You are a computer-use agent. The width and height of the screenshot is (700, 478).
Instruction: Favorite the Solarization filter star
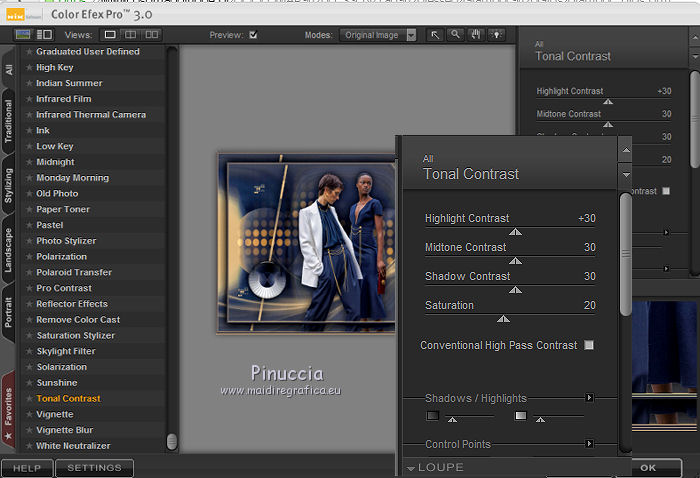tap(29, 367)
